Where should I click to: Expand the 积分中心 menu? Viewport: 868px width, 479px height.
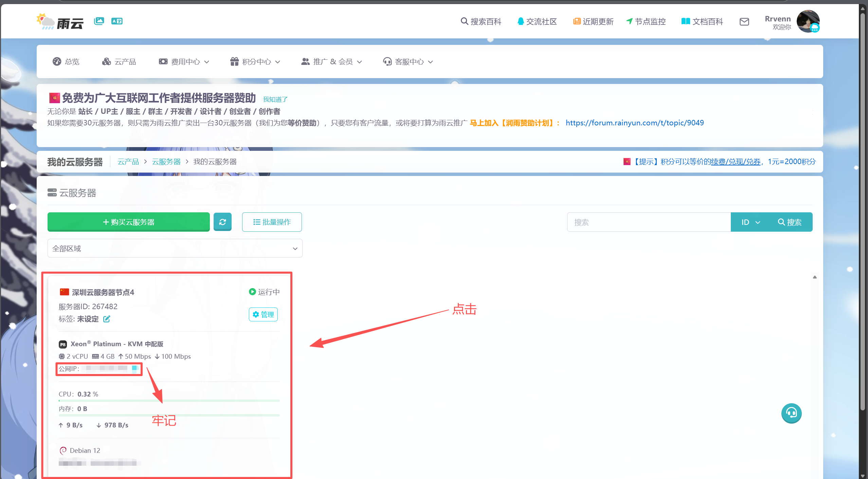[255, 62]
